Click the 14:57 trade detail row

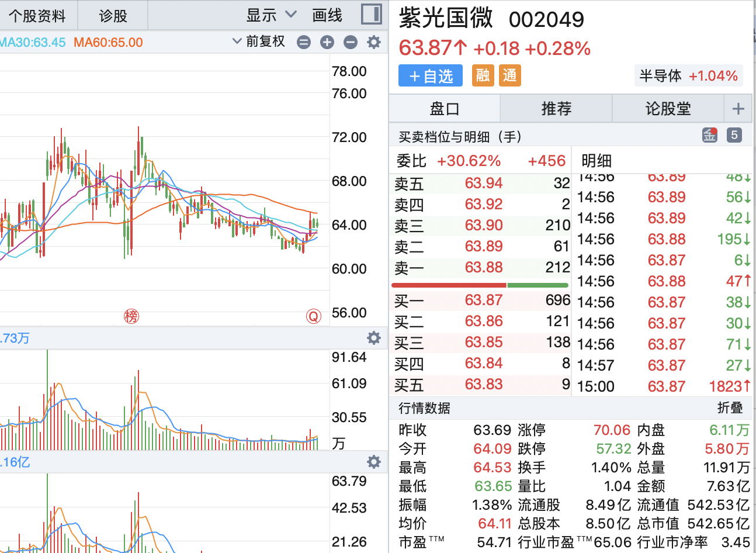[x=664, y=365]
